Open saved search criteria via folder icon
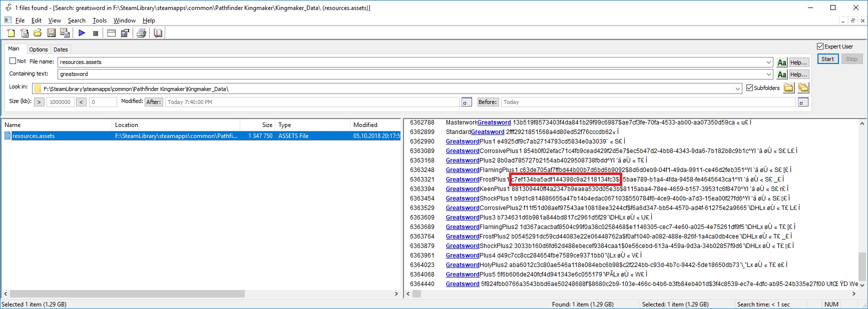The height and width of the screenshot is (309, 868). click(38, 33)
